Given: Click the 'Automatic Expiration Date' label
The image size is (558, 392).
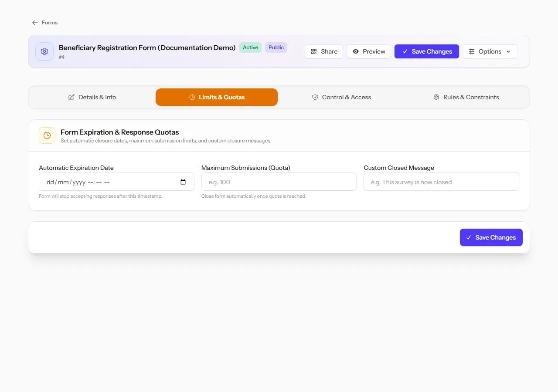Looking at the screenshot, I should tap(76, 168).
